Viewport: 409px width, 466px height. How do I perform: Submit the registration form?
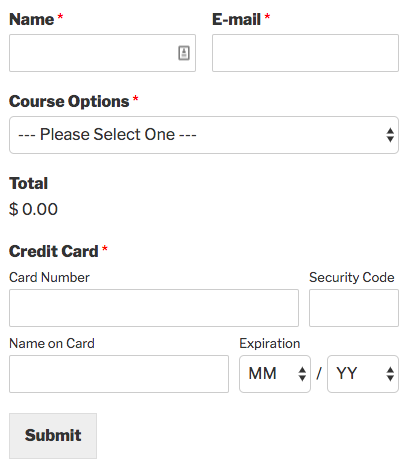coord(53,436)
